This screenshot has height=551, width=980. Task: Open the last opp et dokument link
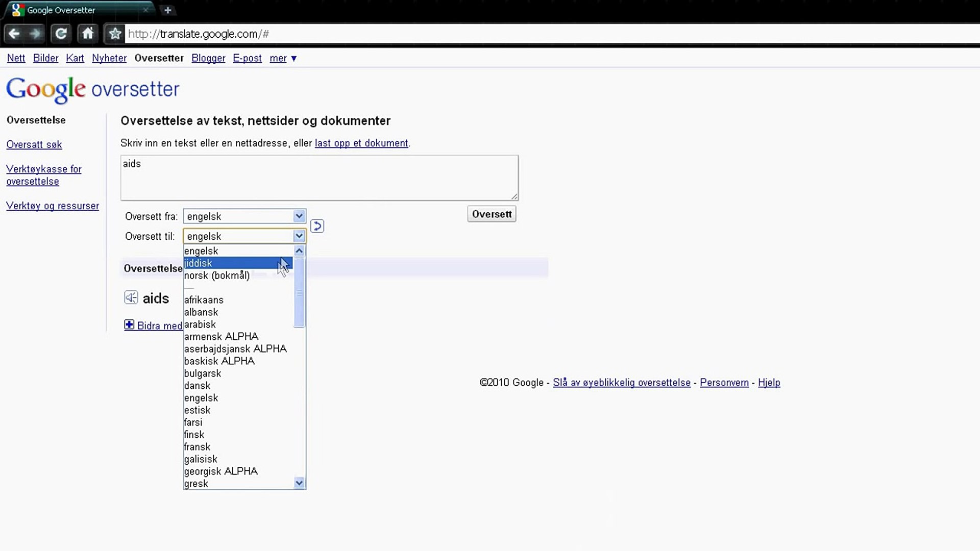point(361,143)
